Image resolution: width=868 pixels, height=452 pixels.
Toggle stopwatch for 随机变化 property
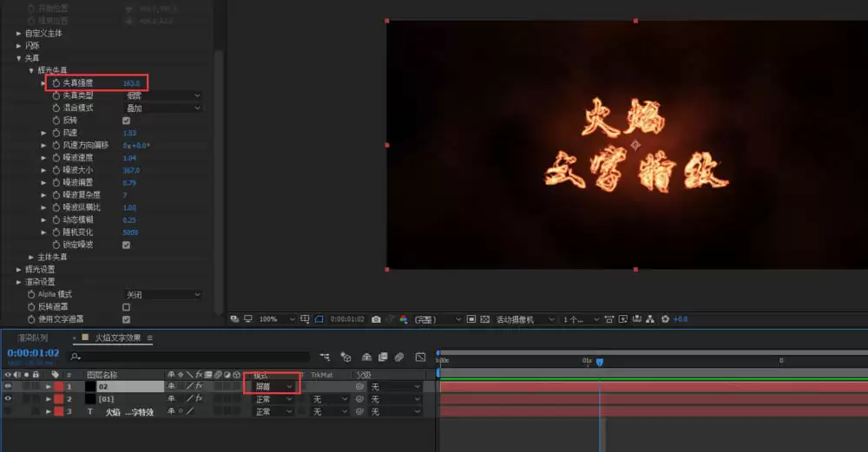56,233
